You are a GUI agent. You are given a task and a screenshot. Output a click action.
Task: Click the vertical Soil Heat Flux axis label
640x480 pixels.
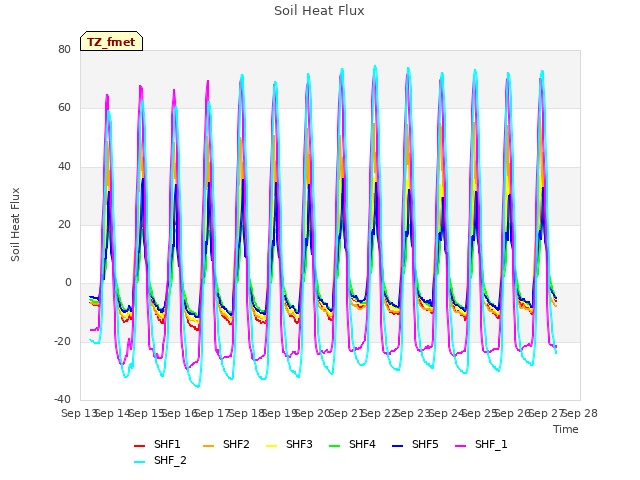(15, 224)
